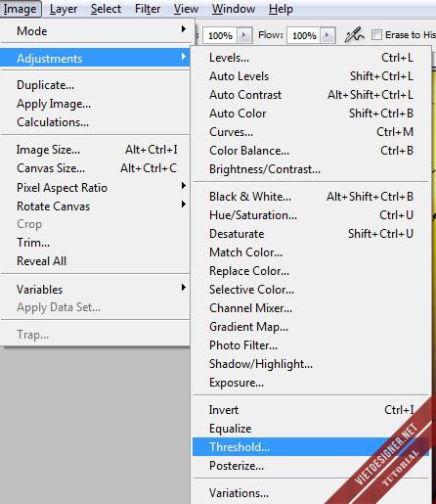Expand the Variables submenu

pyautogui.click(x=95, y=289)
